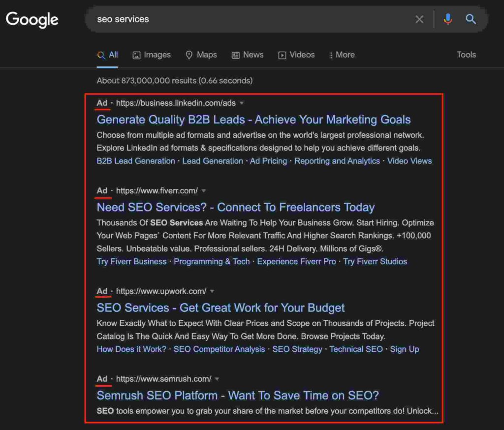The height and width of the screenshot is (430, 504).
Task: Click the Try Fiverr Business sitelink
Action: 131,261
